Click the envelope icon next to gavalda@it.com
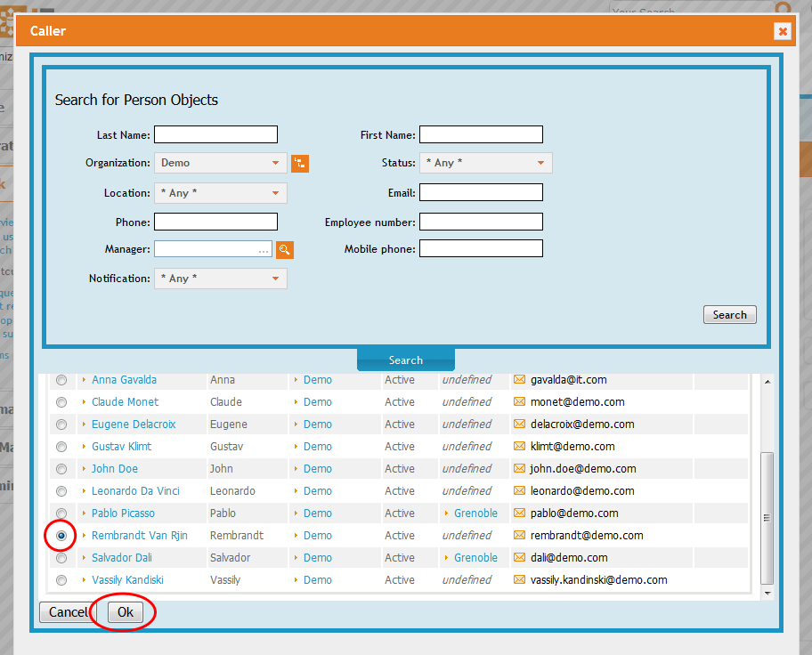Image resolution: width=812 pixels, height=655 pixels. click(x=520, y=379)
